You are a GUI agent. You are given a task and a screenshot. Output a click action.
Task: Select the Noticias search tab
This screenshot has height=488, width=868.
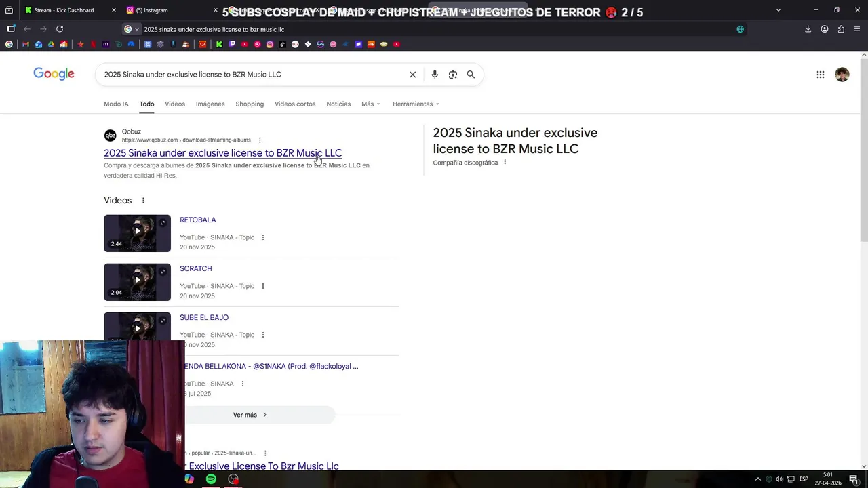(338, 104)
